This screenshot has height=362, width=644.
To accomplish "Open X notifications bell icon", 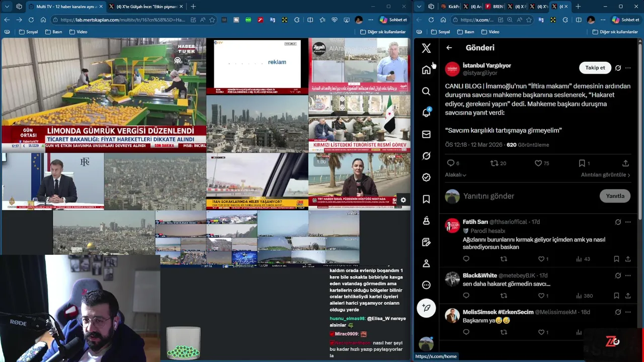I will tap(426, 113).
